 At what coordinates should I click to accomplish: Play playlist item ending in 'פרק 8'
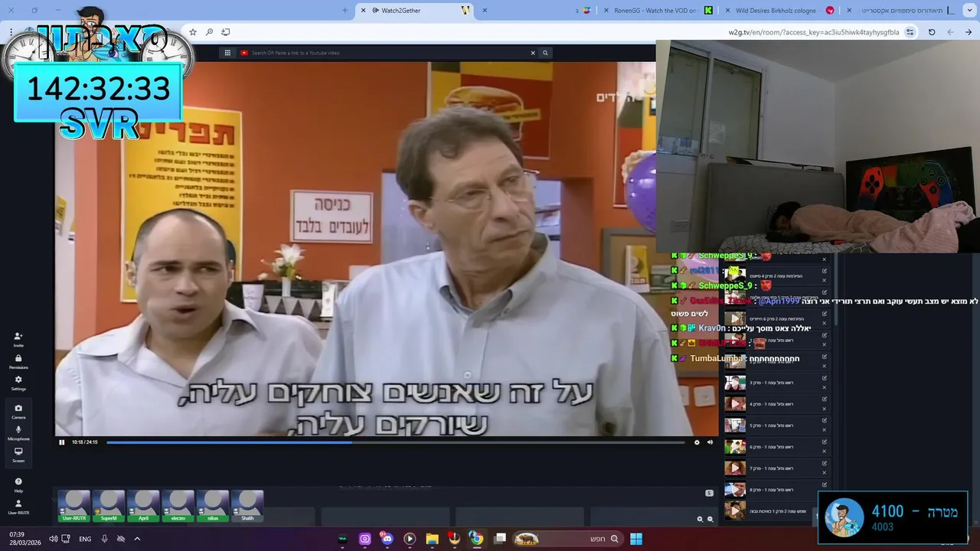point(735,490)
